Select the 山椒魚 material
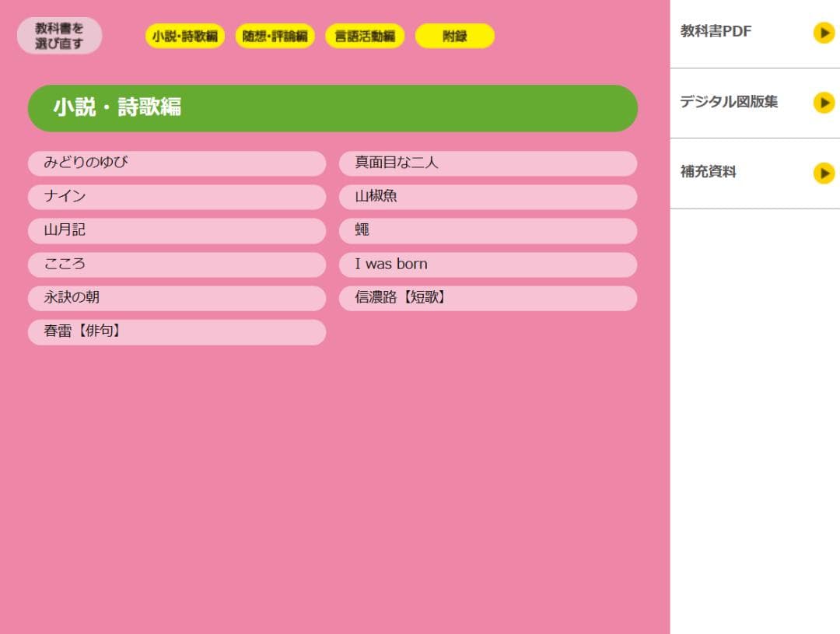 [x=488, y=197]
